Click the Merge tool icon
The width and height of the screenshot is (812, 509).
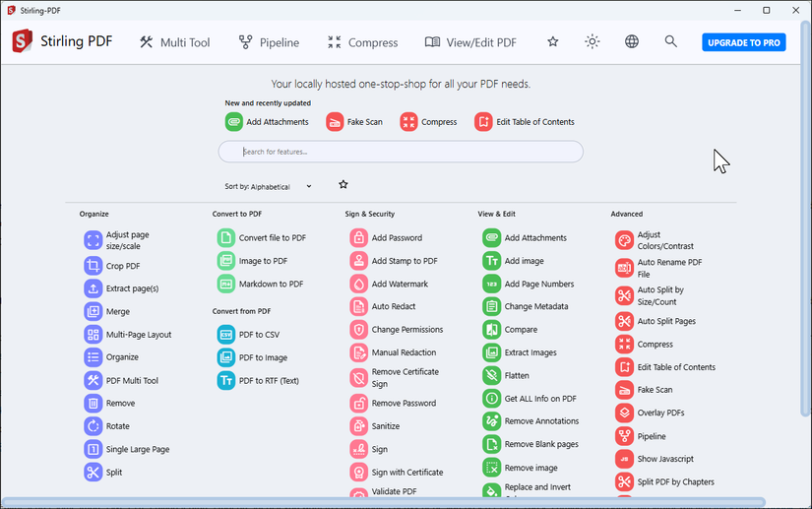pos(94,311)
